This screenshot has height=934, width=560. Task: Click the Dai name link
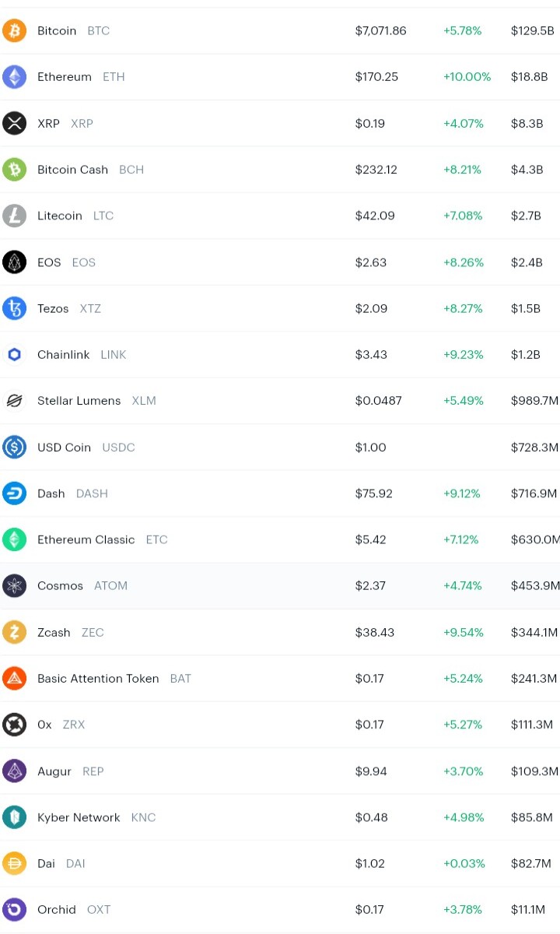pyautogui.click(x=46, y=863)
